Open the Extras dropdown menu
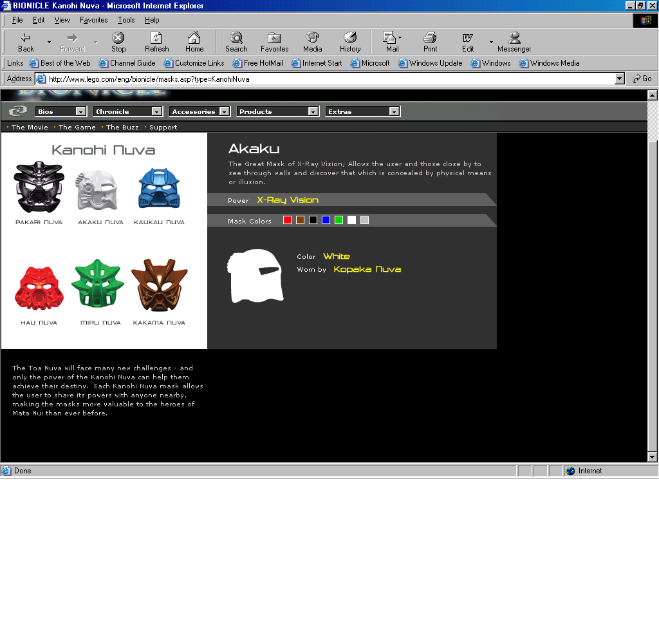 (x=363, y=111)
